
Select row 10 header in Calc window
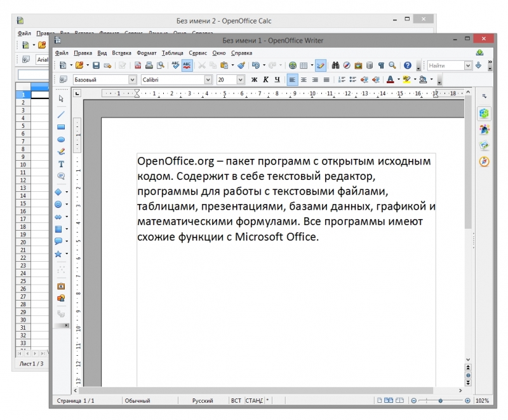[x=23, y=165]
